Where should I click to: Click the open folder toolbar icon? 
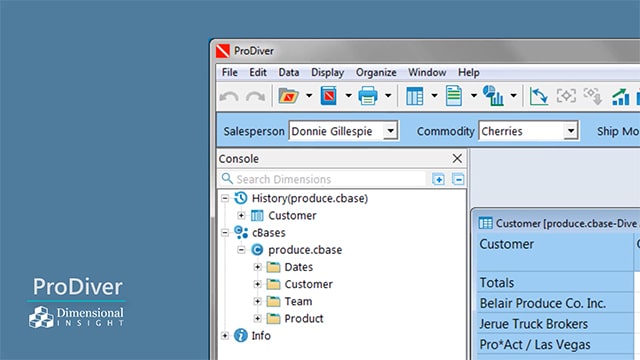[x=289, y=96]
